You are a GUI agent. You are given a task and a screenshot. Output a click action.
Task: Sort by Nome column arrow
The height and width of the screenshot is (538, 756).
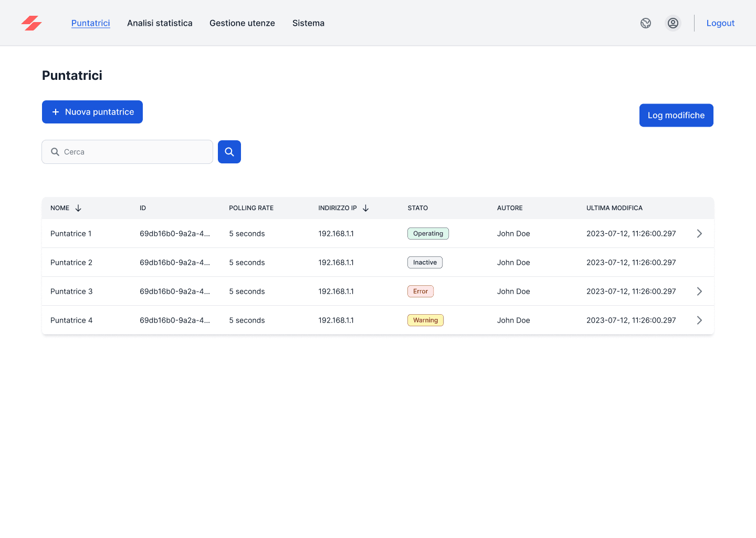click(78, 208)
